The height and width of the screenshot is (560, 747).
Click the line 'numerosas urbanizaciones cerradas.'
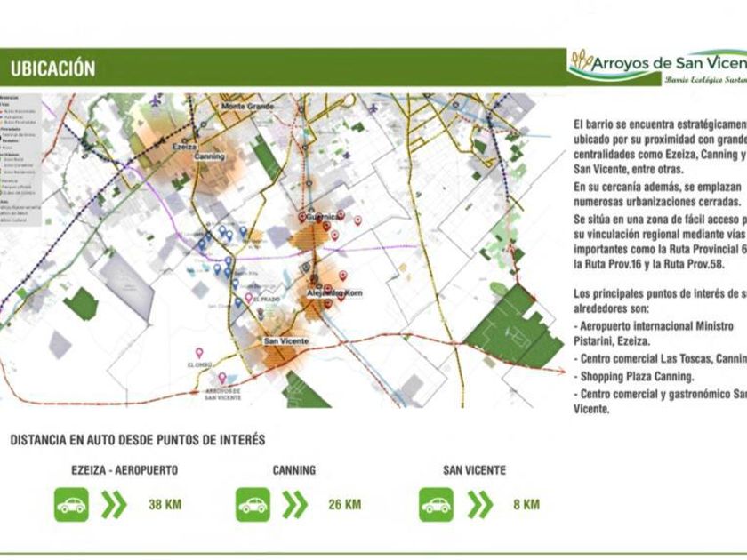pos(657,202)
